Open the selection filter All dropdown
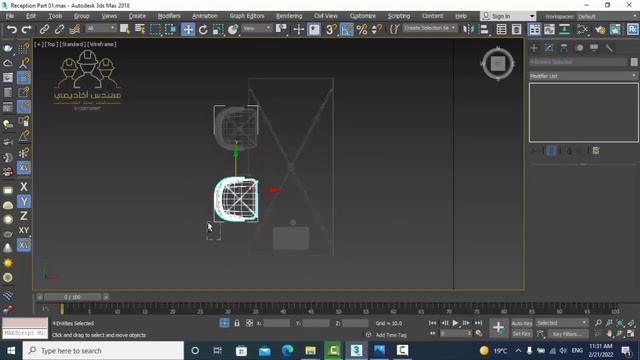The width and height of the screenshot is (640, 360). 101,28
